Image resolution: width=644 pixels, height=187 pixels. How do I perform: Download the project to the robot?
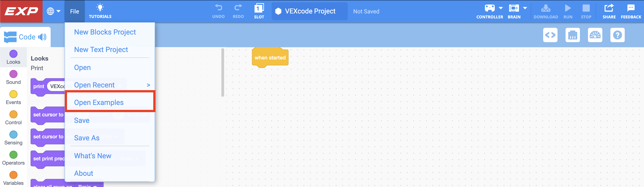(x=546, y=9)
